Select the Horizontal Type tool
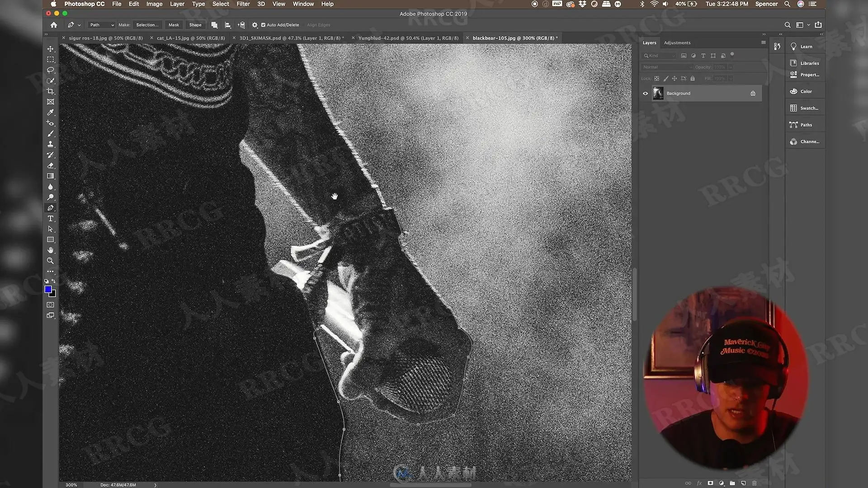 tap(51, 219)
